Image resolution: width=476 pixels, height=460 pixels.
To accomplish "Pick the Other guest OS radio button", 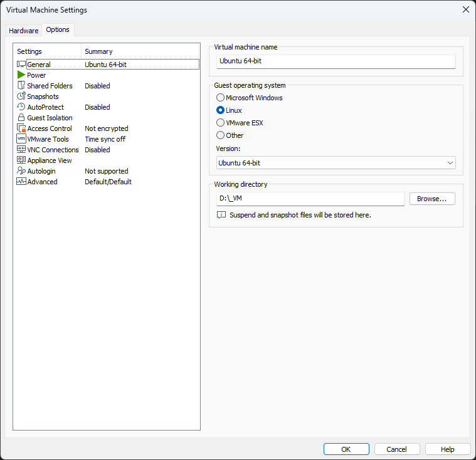I will (220, 135).
